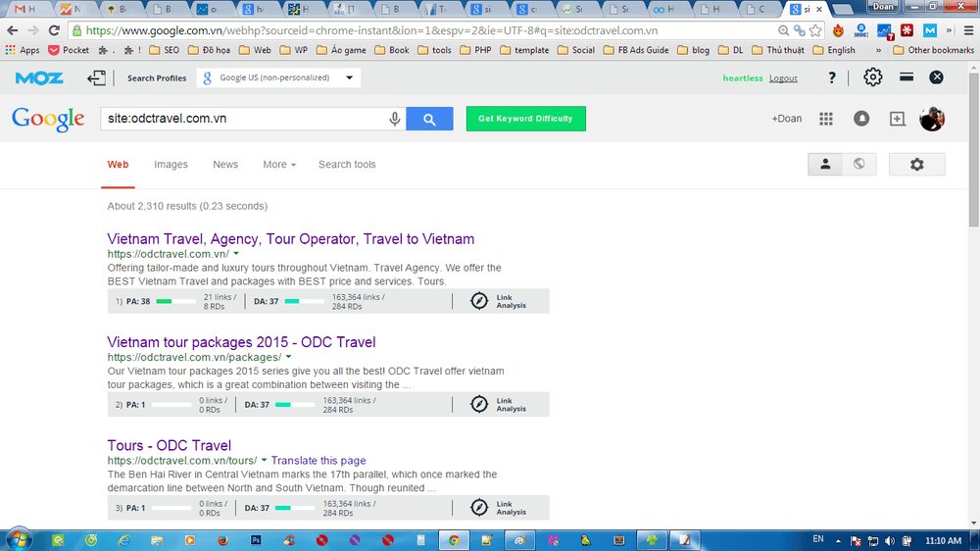
Task: Click the Google+ share plus-box icon
Action: 897,119
